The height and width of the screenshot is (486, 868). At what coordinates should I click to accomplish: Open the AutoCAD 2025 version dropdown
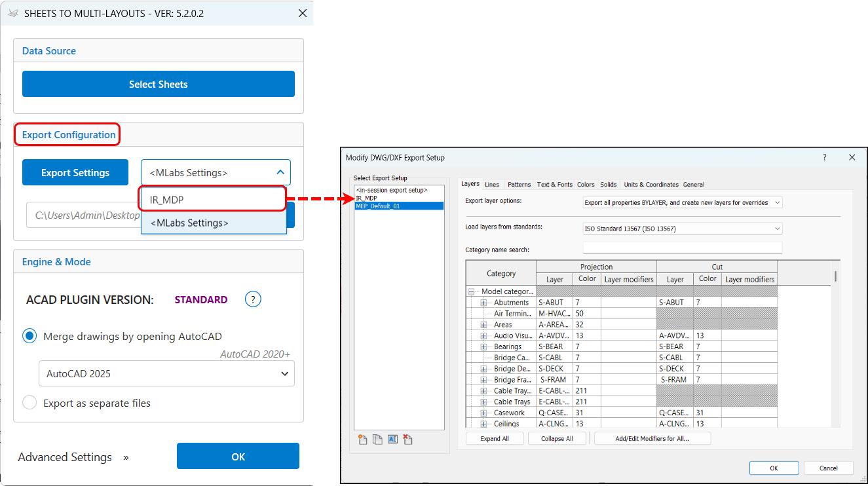[x=166, y=373]
